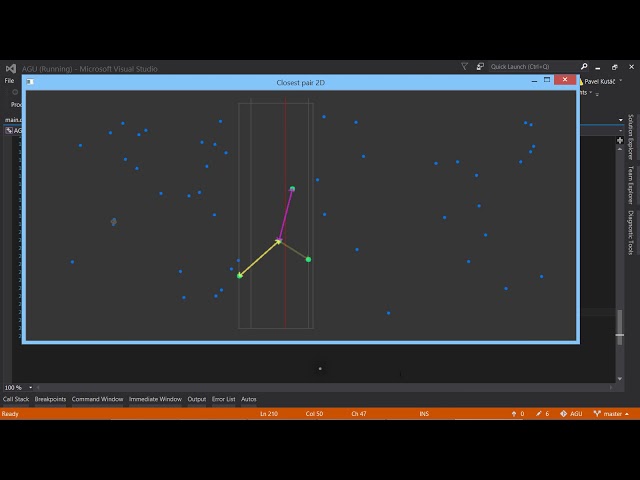Open the Team Explorer side tab
Image resolution: width=640 pixels, height=480 pixels.
click(x=631, y=185)
